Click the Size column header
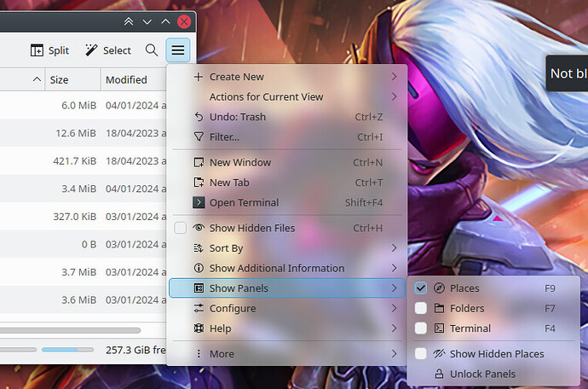 [x=59, y=79]
